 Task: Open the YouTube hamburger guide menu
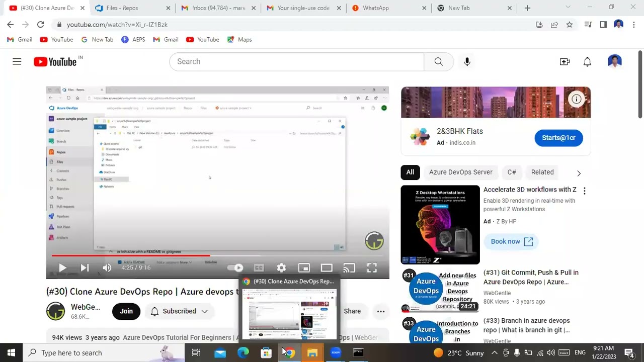[17, 61]
